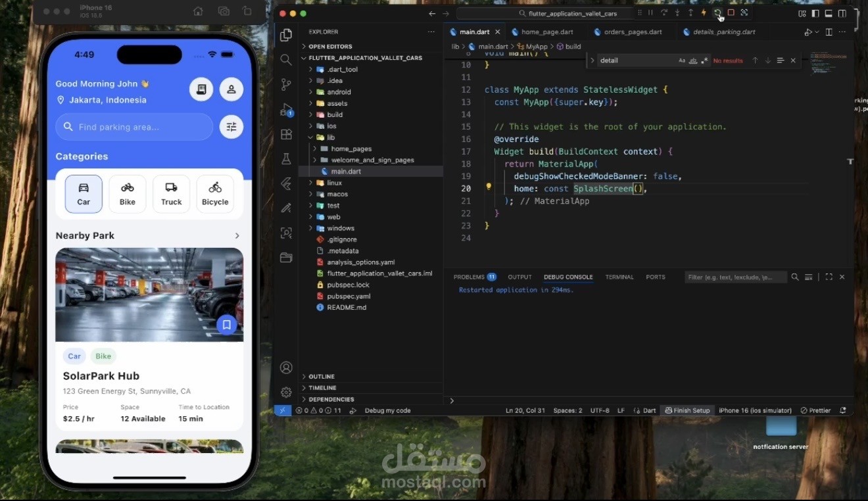The image size is (868, 501).
Task: Click Finish Setup in status bar
Action: pyautogui.click(x=687, y=410)
